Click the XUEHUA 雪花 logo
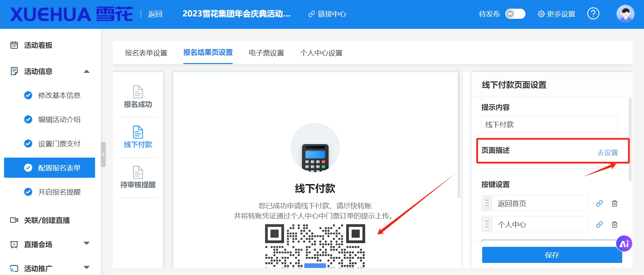 [x=72, y=14]
